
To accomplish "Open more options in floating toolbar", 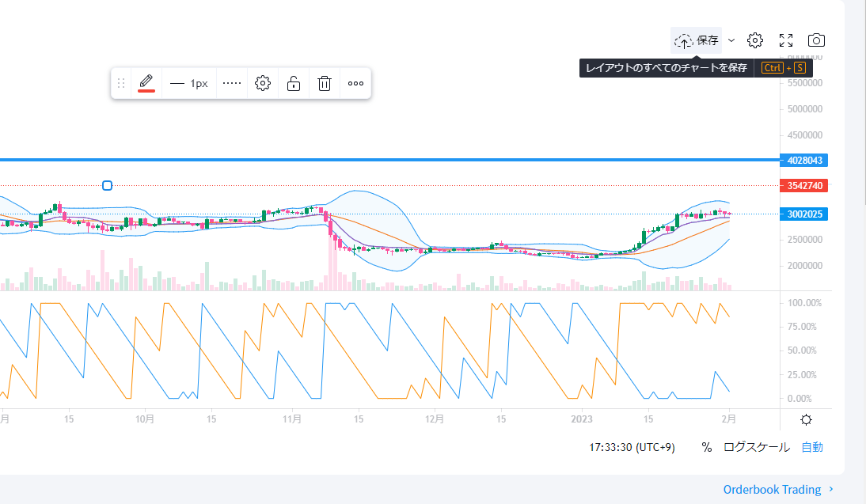I will [x=355, y=83].
